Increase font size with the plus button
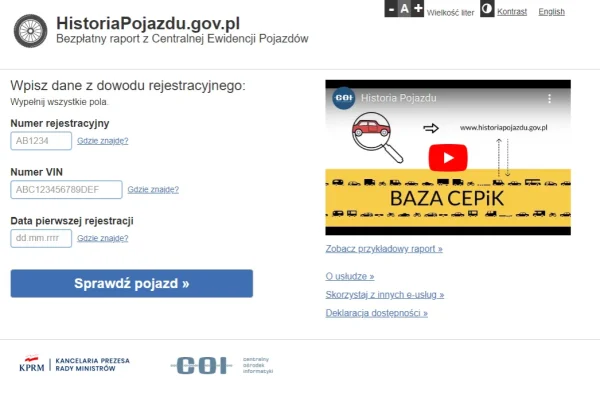Image resolution: width=600 pixels, height=400 pixels. (418, 8)
